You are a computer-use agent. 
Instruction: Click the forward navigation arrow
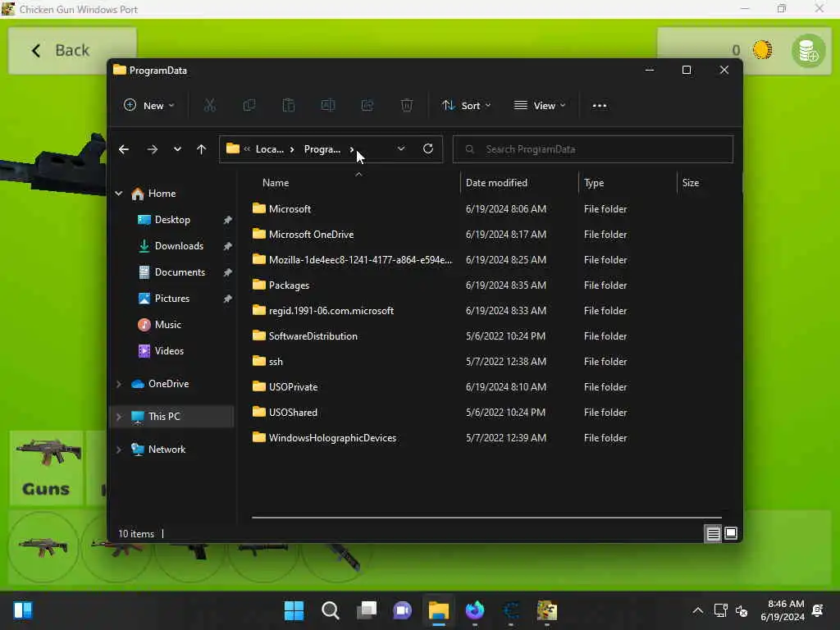pos(152,149)
